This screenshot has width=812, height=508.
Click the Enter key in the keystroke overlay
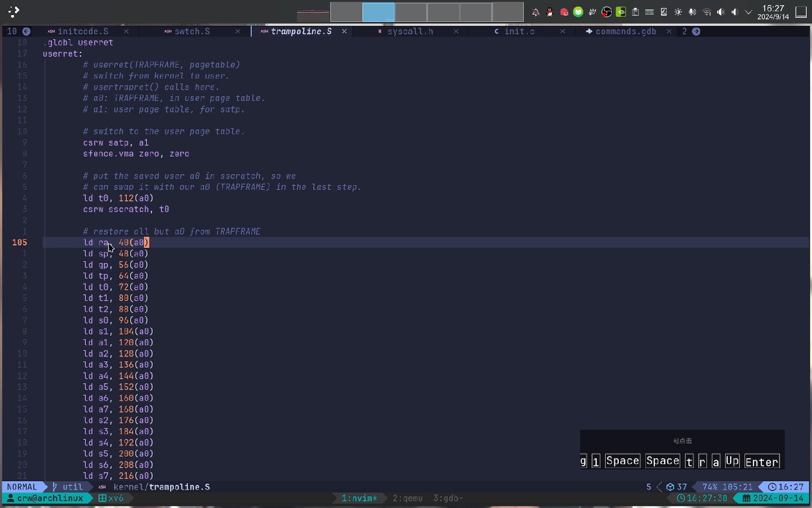point(762,462)
